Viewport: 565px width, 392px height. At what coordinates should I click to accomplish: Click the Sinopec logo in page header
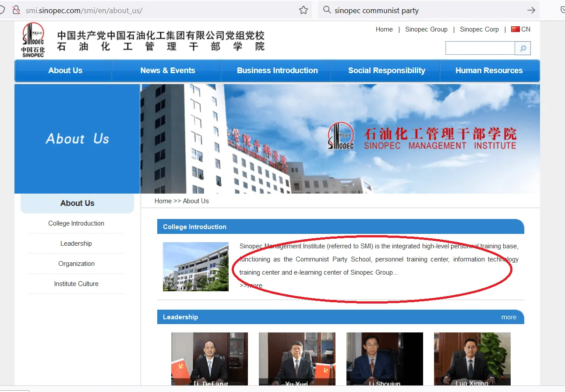click(33, 40)
